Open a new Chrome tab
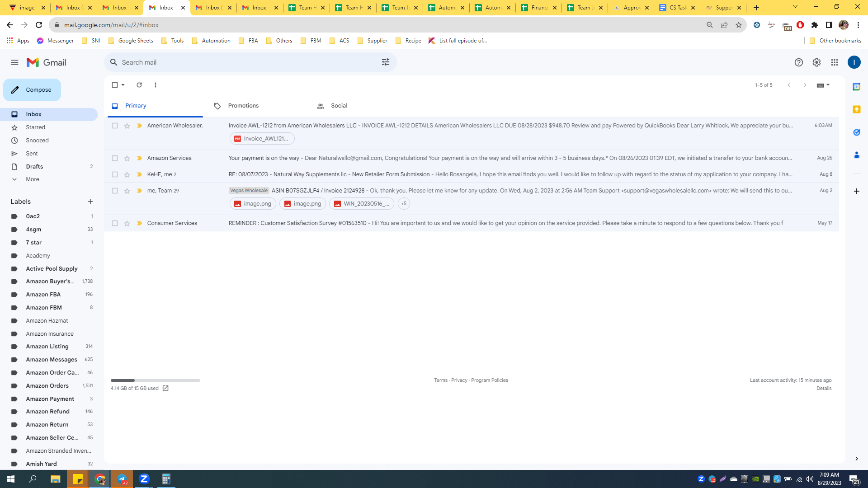 coord(756,8)
